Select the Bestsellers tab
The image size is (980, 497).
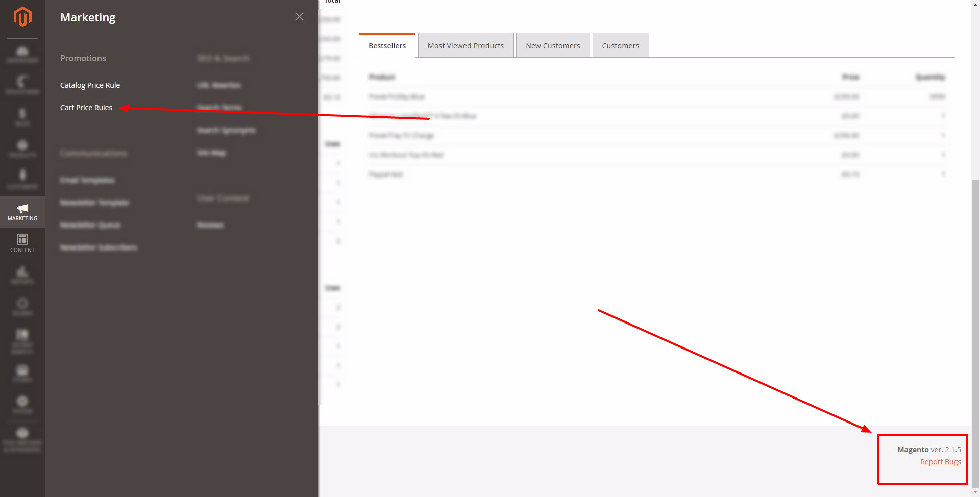386,45
